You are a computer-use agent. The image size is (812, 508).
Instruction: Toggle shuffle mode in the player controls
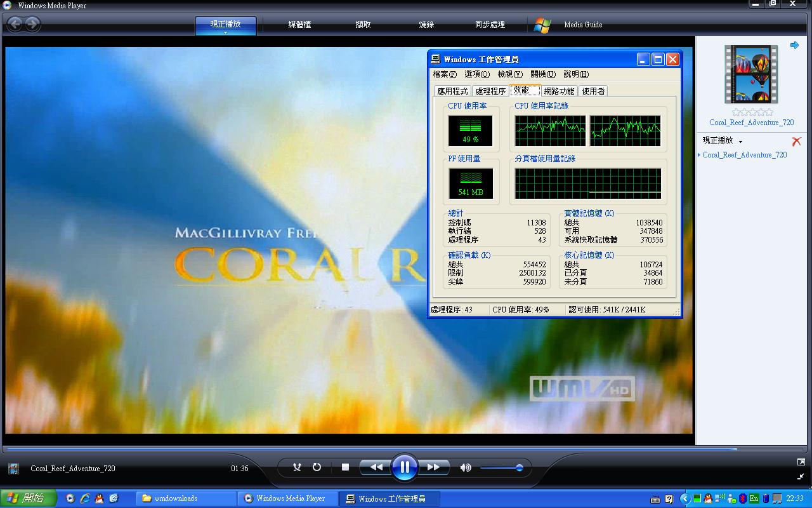[x=297, y=467]
